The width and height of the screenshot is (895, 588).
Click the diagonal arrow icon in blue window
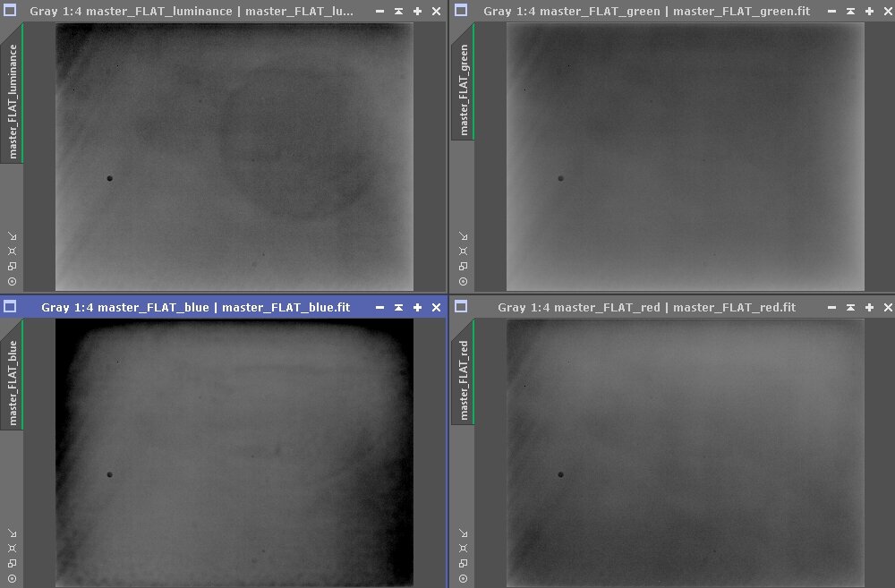[x=12, y=533]
